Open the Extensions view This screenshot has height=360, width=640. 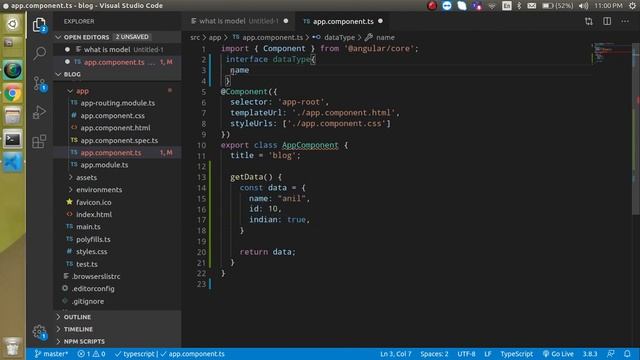point(39,142)
